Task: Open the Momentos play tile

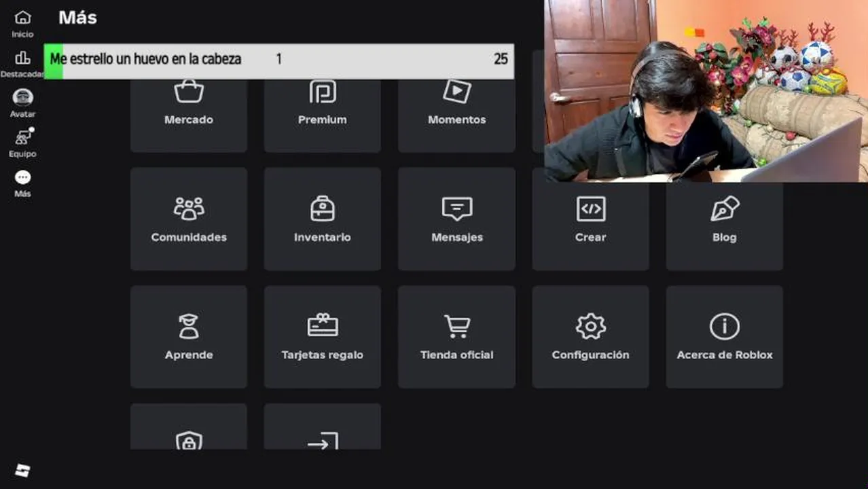Action: pos(456,115)
